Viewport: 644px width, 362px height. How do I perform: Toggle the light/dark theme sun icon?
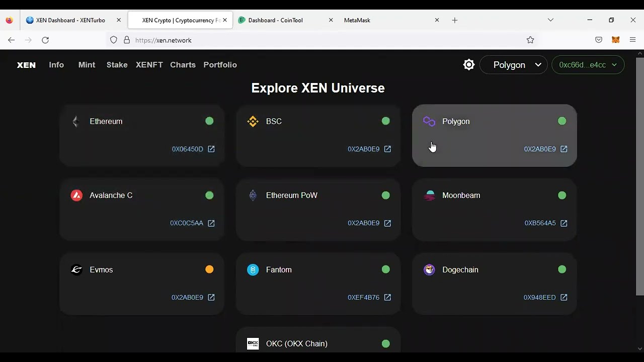pos(469,65)
